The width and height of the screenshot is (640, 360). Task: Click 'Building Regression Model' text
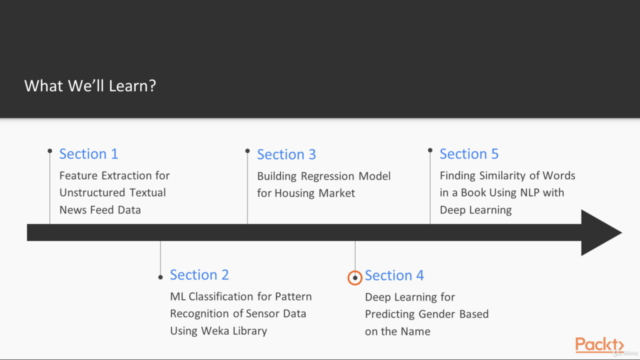pos(324,176)
